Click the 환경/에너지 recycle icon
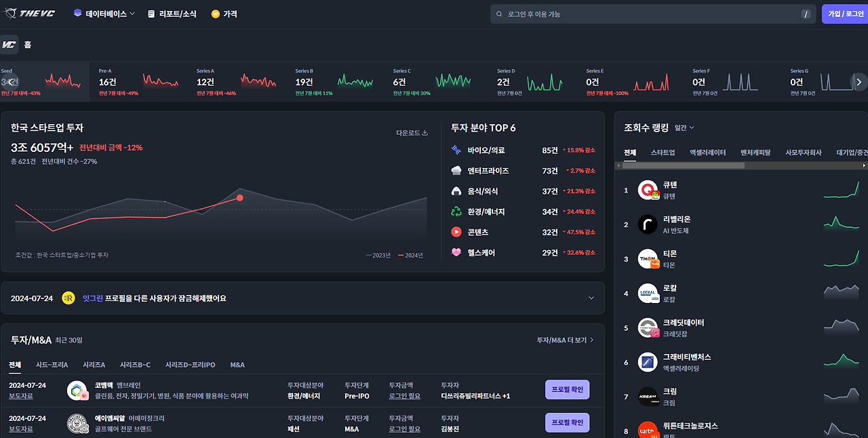The width and height of the screenshot is (868, 438). click(456, 212)
